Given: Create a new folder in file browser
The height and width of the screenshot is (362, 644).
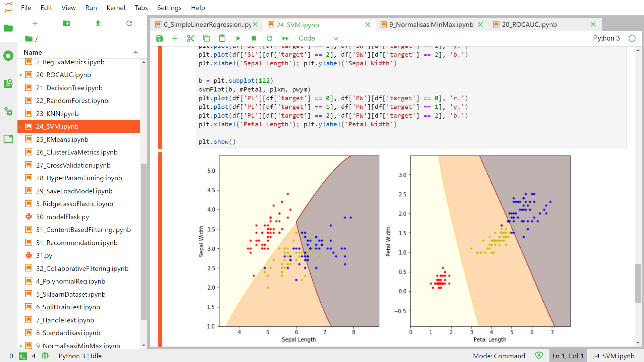Looking at the screenshot, I should point(66,23).
